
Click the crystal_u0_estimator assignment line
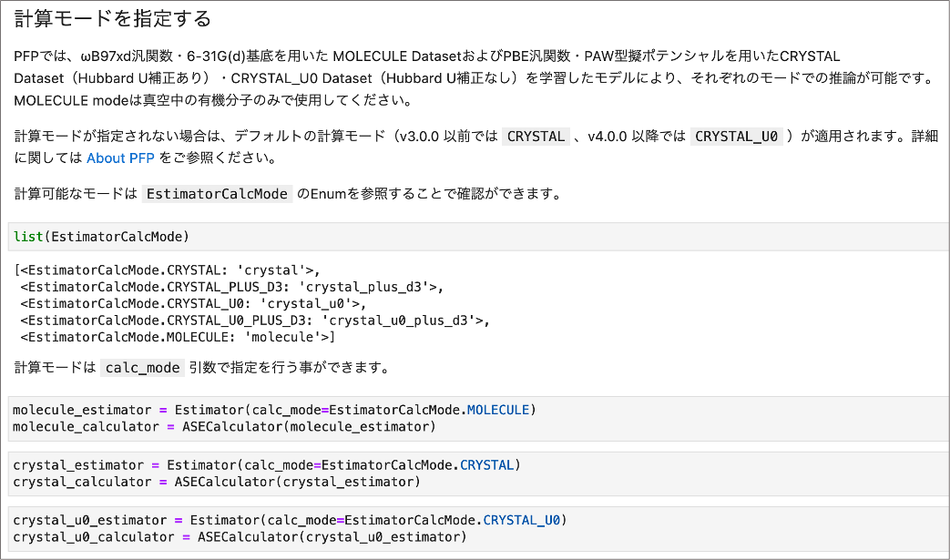pos(290,520)
